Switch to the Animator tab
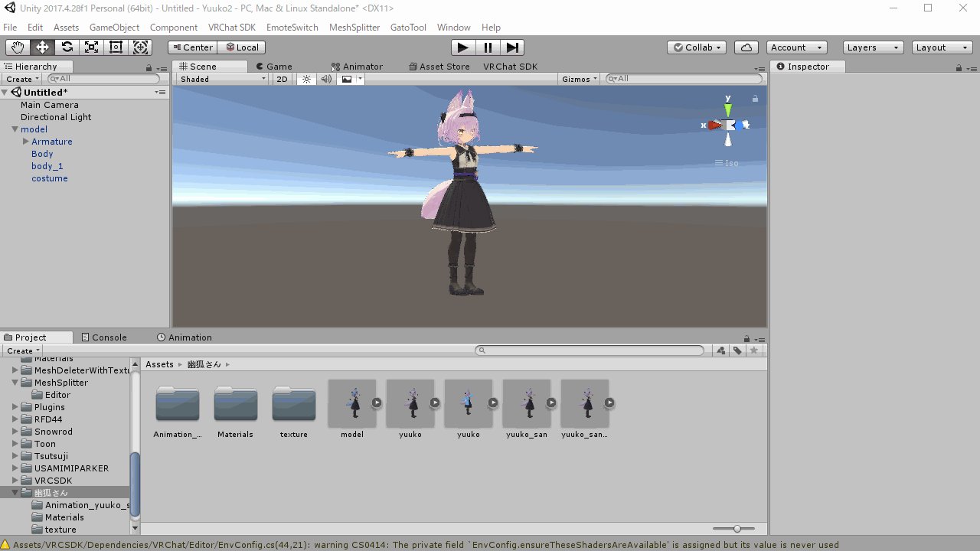 (x=357, y=67)
